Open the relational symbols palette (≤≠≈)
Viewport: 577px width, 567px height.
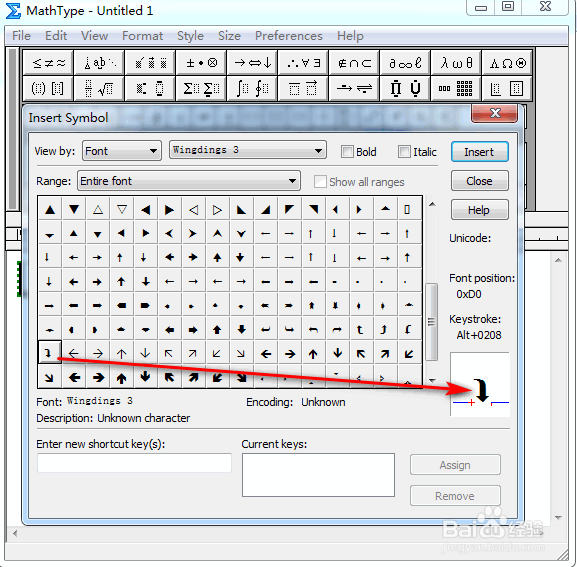coord(48,63)
